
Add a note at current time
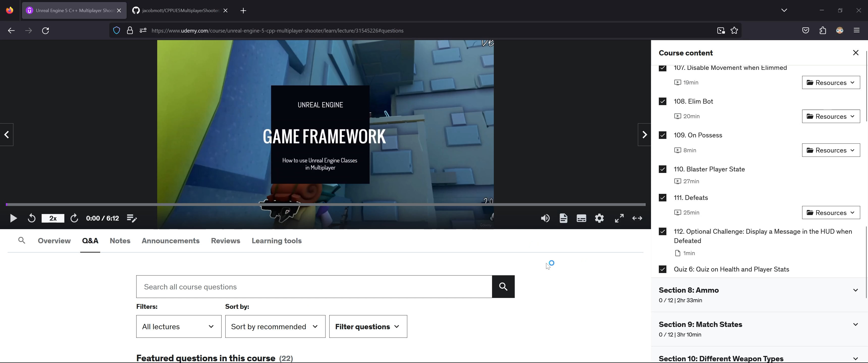pos(132,218)
